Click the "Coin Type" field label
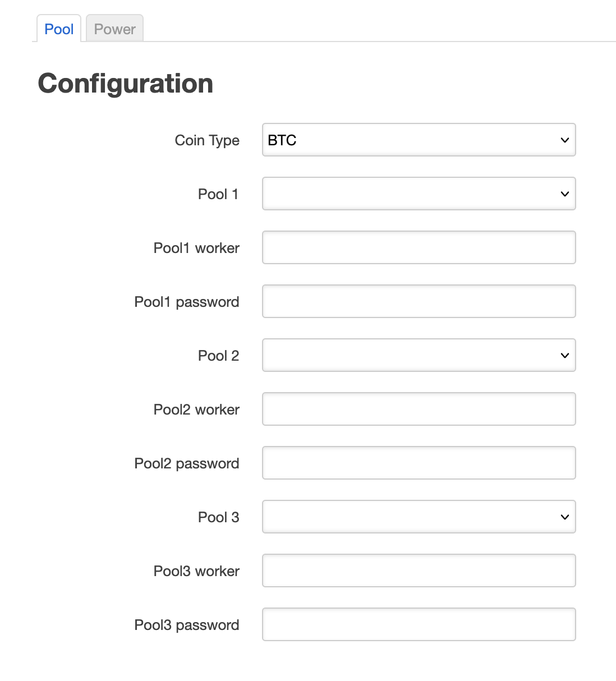Viewport: 616px width, 681px height. pos(207,140)
